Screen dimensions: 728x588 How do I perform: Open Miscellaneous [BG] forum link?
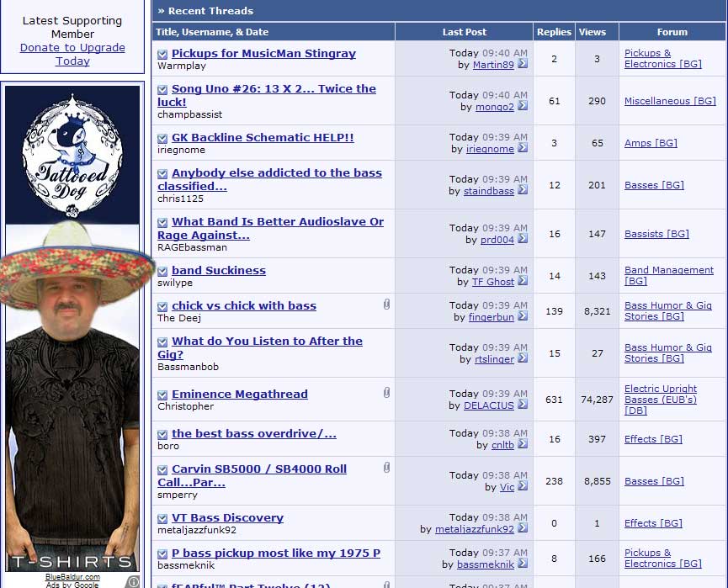click(x=670, y=101)
